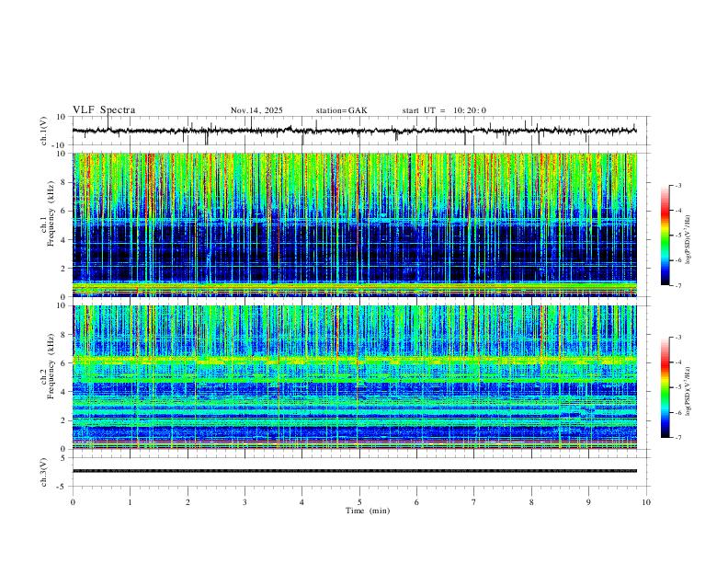Click time axis tick label "5"
The image size is (728, 563).
pos(359,502)
